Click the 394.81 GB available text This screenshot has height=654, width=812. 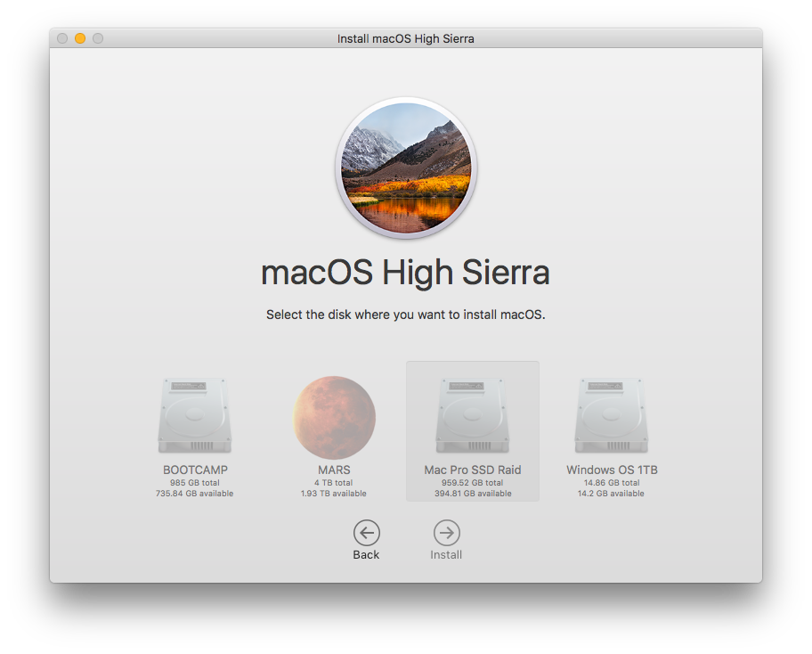[473, 494]
